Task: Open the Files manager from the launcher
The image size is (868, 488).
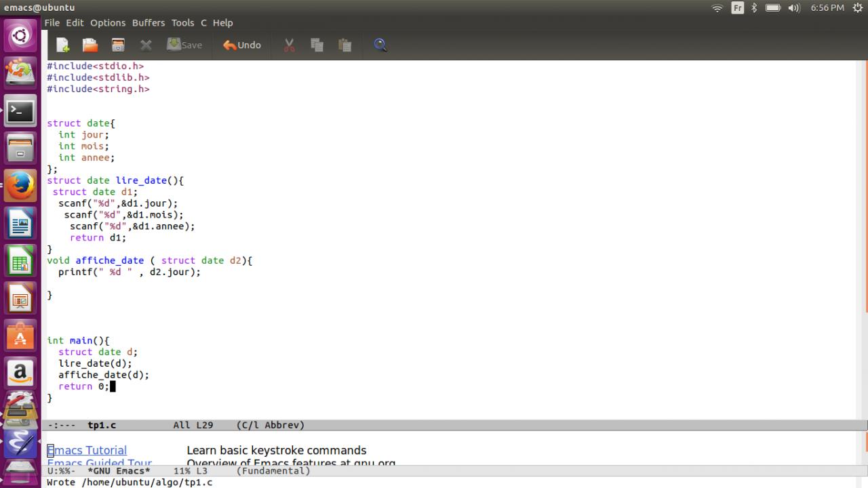Action: [20, 148]
